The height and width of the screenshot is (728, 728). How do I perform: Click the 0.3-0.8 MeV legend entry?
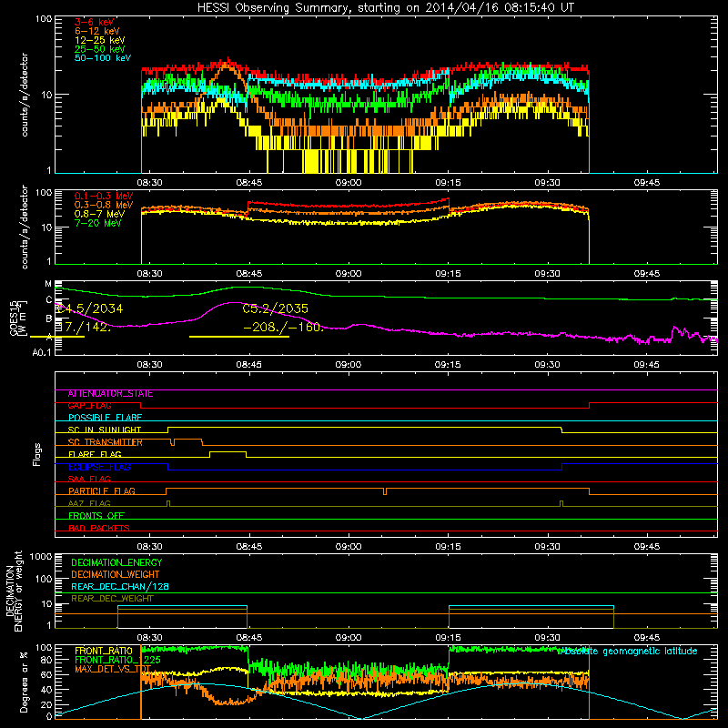coord(104,205)
